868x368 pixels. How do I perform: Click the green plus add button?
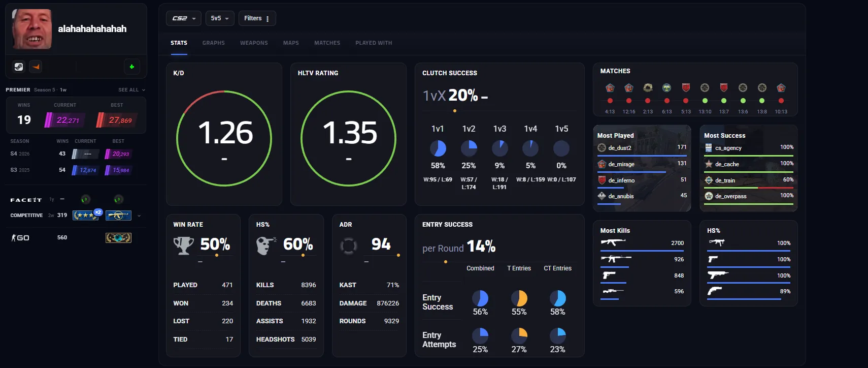[x=132, y=67]
